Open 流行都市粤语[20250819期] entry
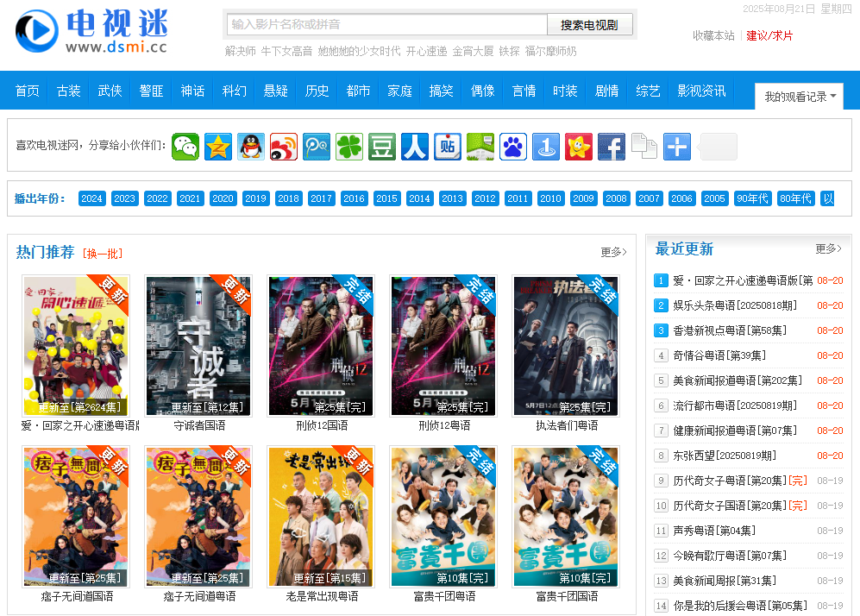860x616 pixels. (x=735, y=405)
